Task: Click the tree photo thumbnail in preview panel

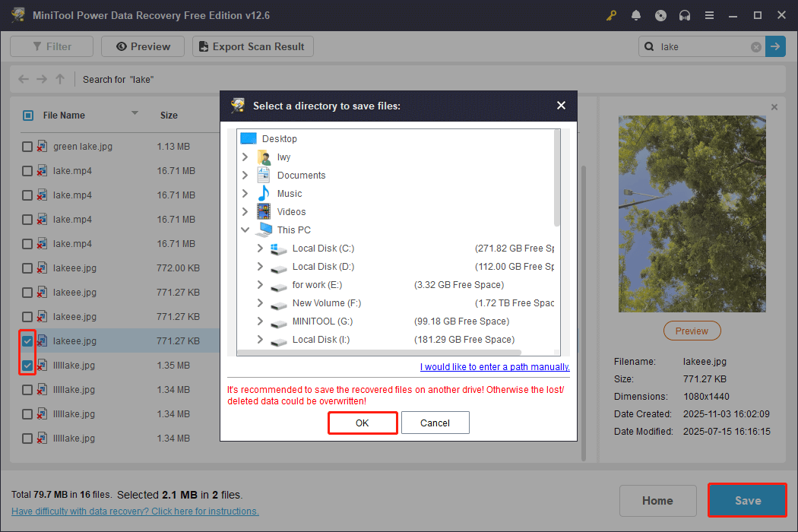Action: coord(692,214)
